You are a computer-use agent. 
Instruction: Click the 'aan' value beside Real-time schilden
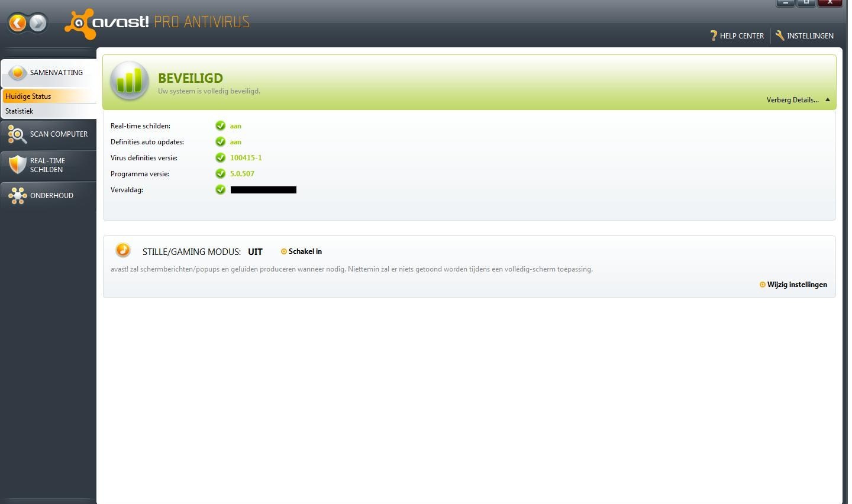(235, 126)
